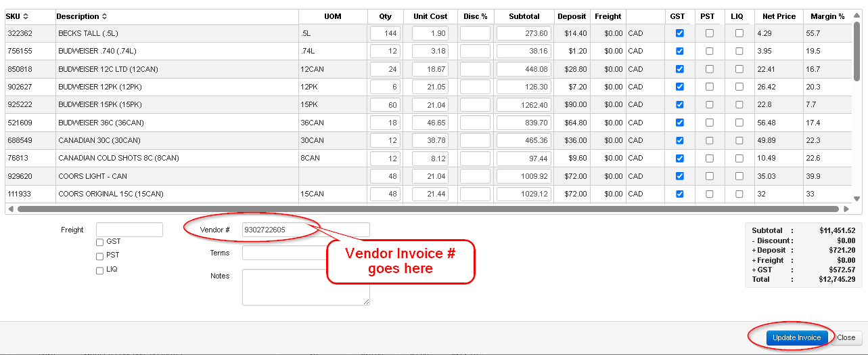Edit Unit Cost for BUDWEISER .740

click(x=430, y=51)
